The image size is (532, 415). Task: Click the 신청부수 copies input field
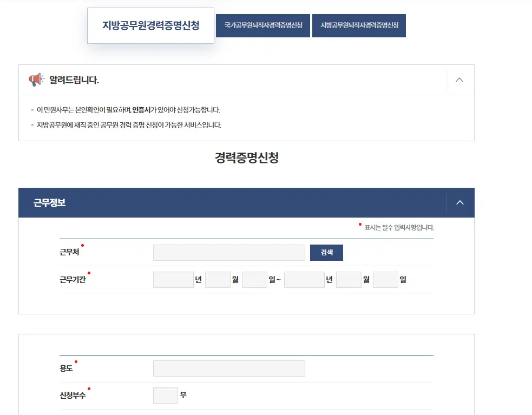click(x=165, y=395)
